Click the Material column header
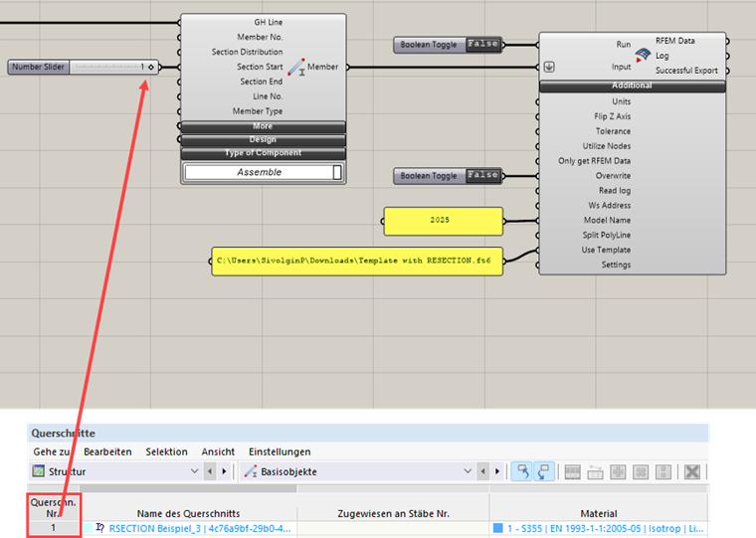The image size is (756, 538). tap(599, 514)
